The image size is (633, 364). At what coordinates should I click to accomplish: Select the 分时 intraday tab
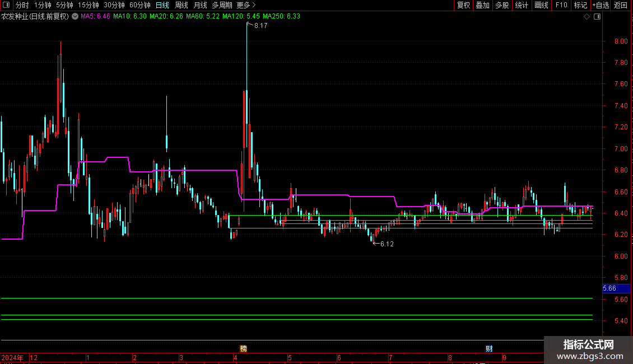coord(22,5)
